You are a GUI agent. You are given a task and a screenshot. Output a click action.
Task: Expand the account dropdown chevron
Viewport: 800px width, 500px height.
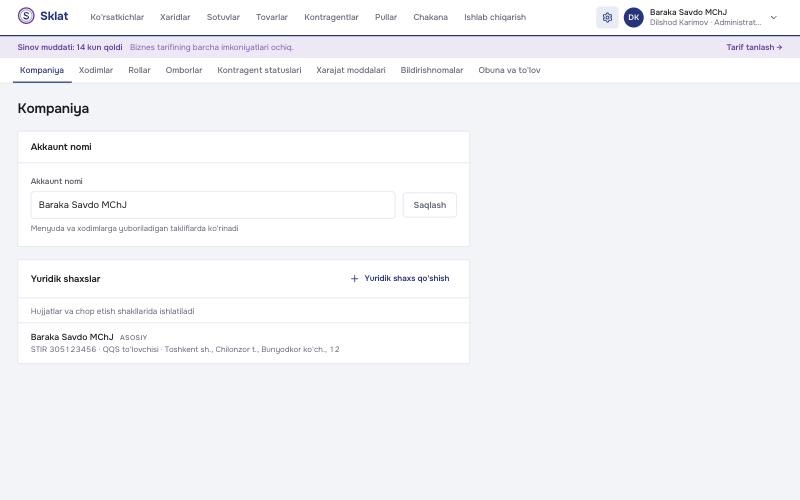[773, 17]
